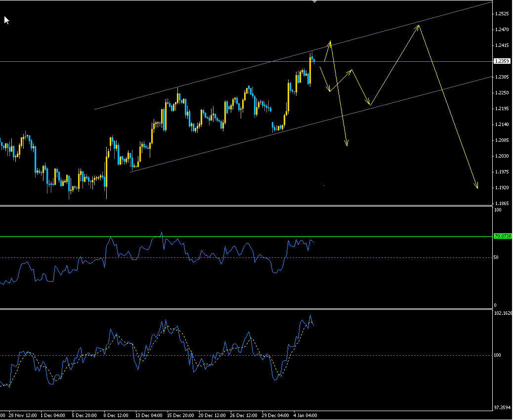Click the 97.3594 indicator scale label
This screenshot has width=513, height=420.
click(502, 405)
